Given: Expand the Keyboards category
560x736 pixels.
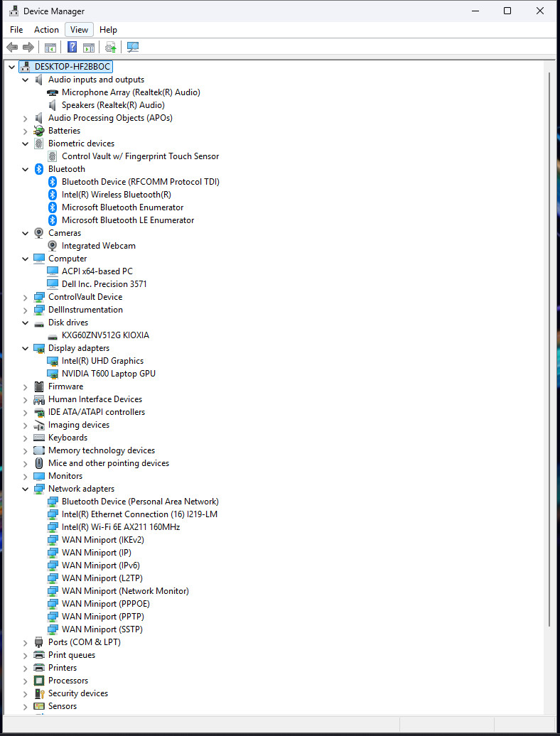Looking at the screenshot, I should click(26, 438).
